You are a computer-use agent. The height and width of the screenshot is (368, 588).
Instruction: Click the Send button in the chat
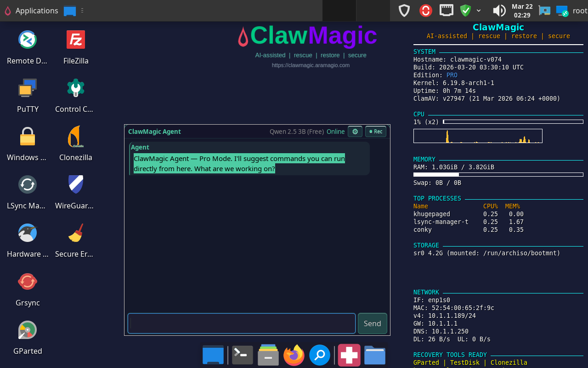(373, 323)
